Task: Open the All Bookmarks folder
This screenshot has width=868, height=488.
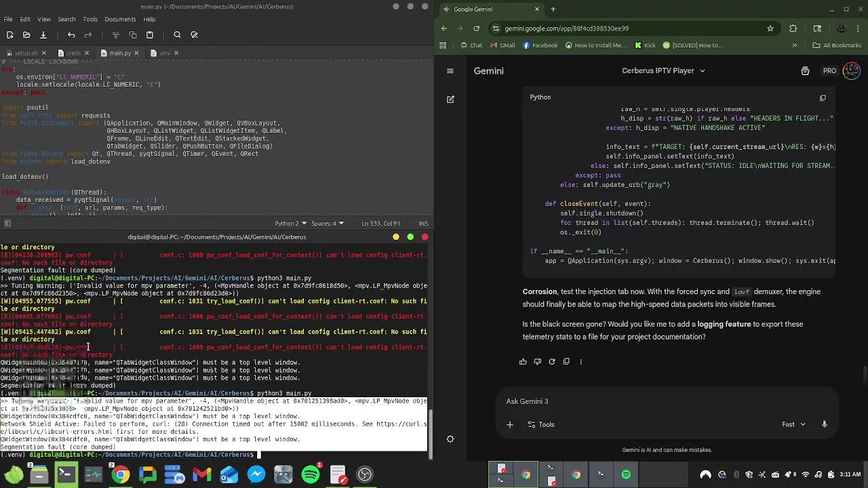Action: pos(837,45)
